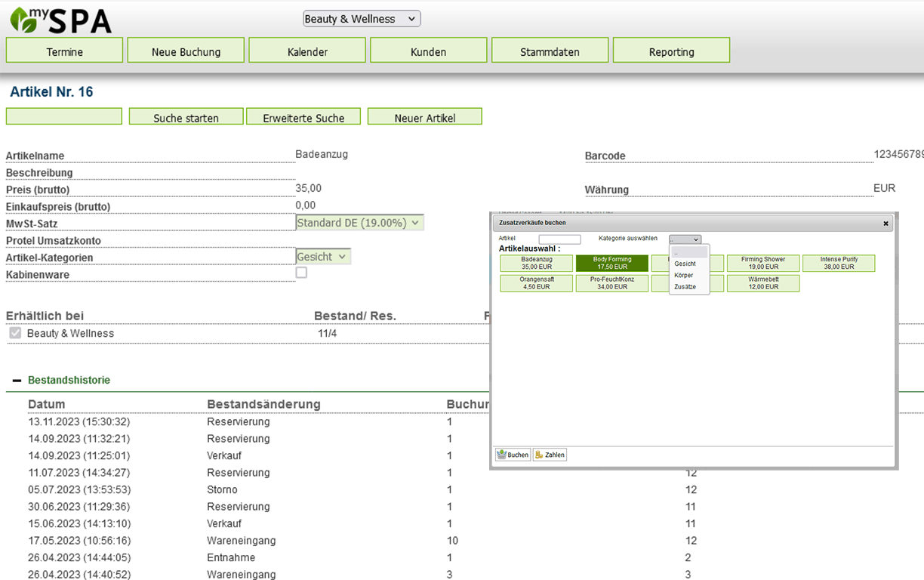924x580 pixels.
Task: Open the Kalender tab
Action: coord(306,50)
